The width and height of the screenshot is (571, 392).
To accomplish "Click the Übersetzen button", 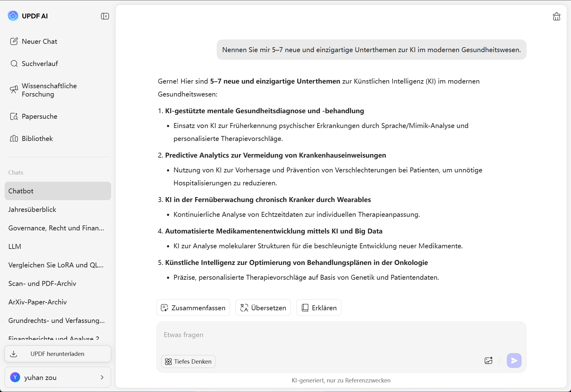I will pos(263,307).
